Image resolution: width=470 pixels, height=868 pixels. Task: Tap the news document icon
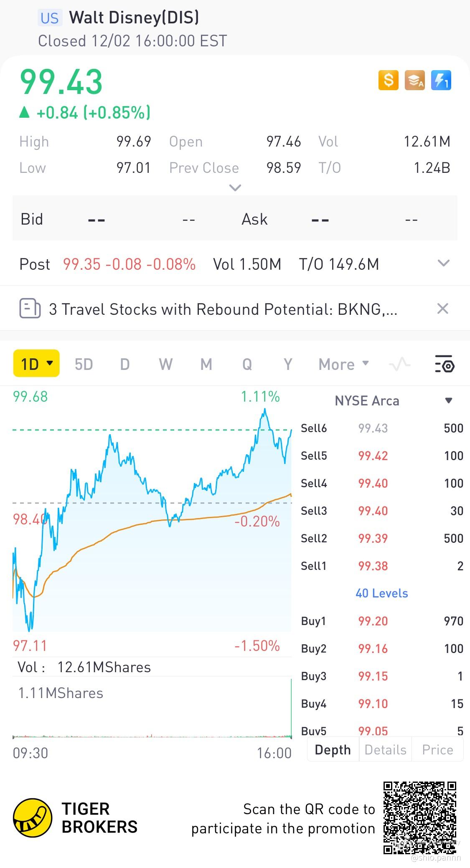[30, 309]
